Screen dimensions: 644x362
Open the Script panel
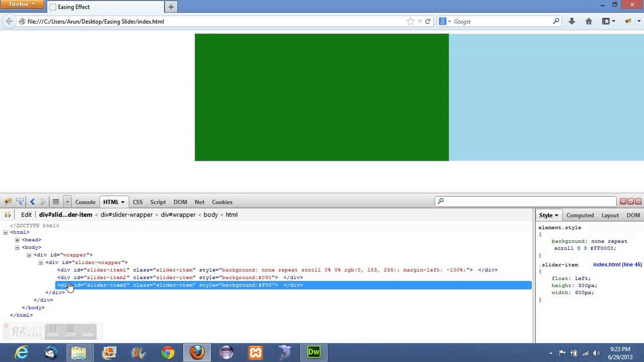coord(157,202)
